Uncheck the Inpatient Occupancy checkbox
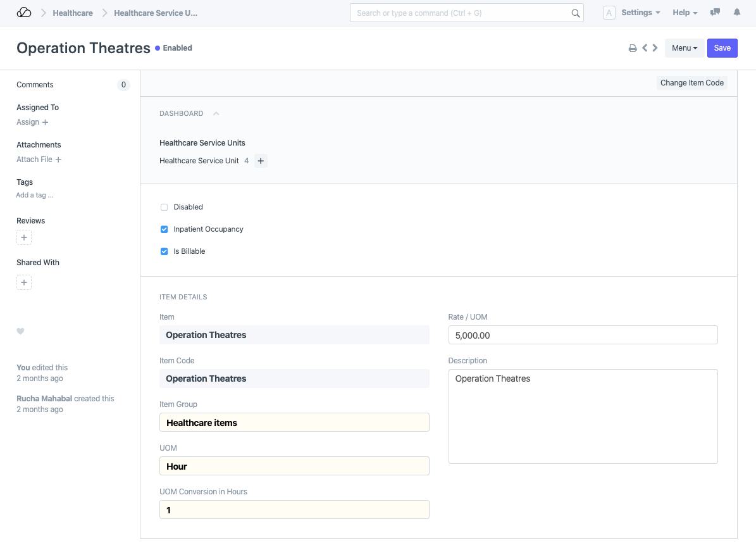Screen dimensions: 756x557 tap(164, 229)
